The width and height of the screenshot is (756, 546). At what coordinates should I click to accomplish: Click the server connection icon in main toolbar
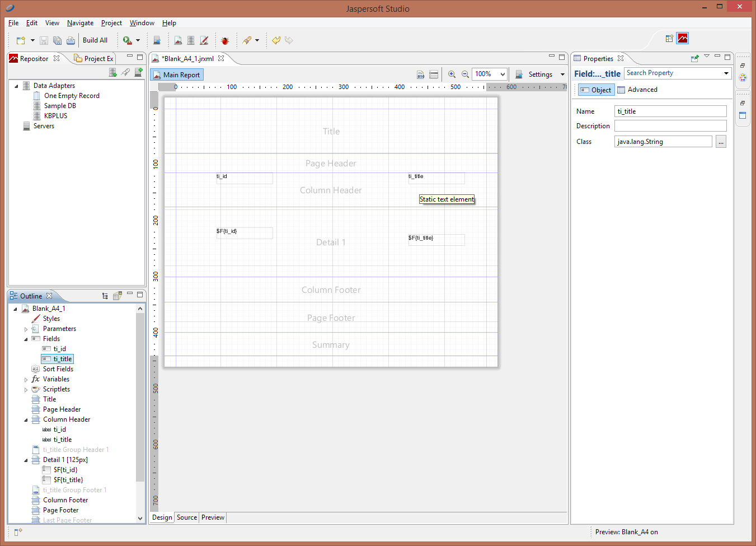click(157, 40)
